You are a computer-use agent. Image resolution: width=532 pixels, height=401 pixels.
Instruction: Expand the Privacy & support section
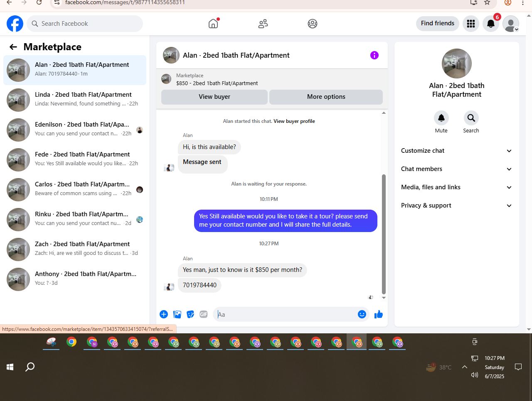[456, 205]
